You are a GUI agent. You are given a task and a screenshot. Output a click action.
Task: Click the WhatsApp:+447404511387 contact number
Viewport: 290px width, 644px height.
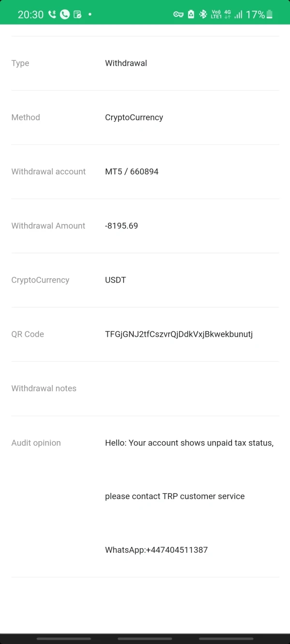point(156,550)
